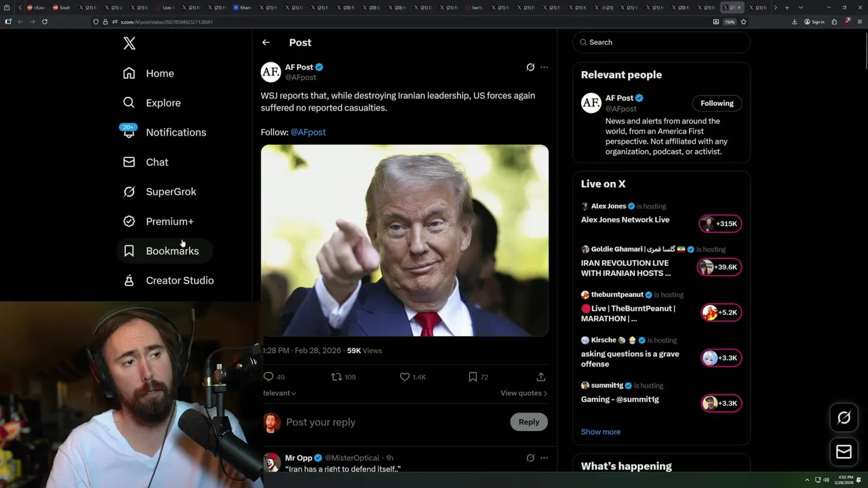Click the +39.6K listeners badge
Screen dimensions: 868x488
point(720,267)
